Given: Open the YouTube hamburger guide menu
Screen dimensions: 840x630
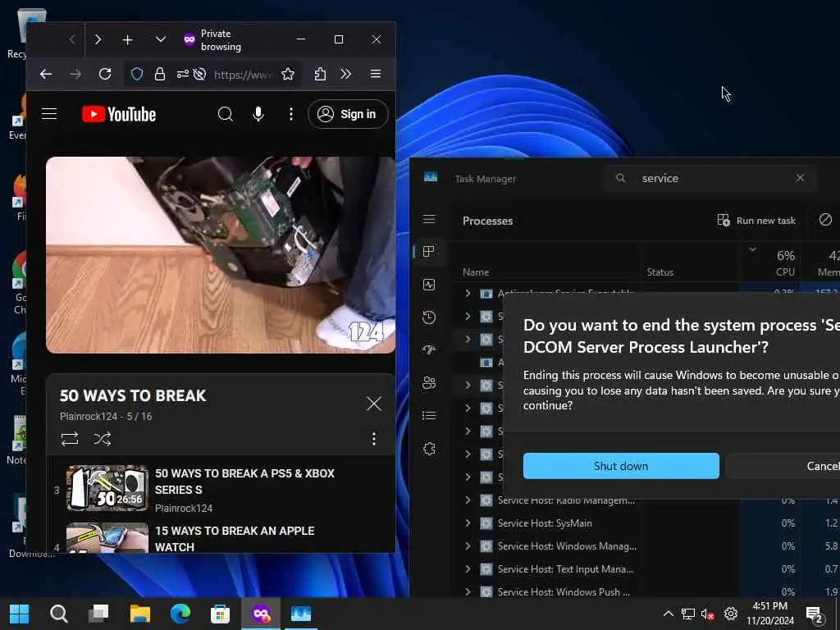Looking at the screenshot, I should (x=49, y=113).
